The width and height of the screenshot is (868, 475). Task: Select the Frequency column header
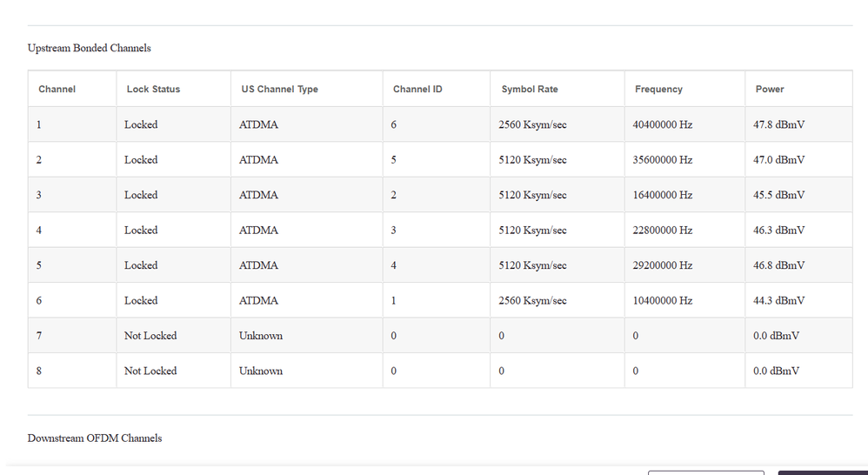coord(658,89)
